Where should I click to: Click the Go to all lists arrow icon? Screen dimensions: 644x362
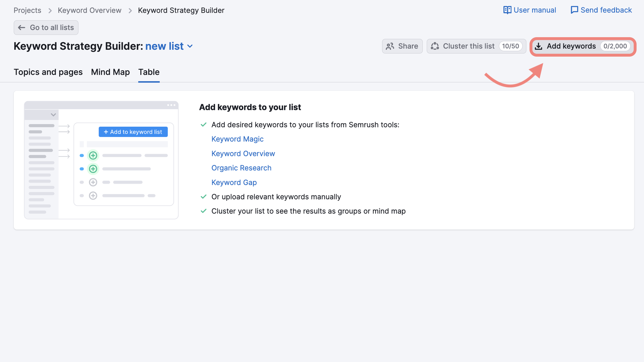coord(21,27)
